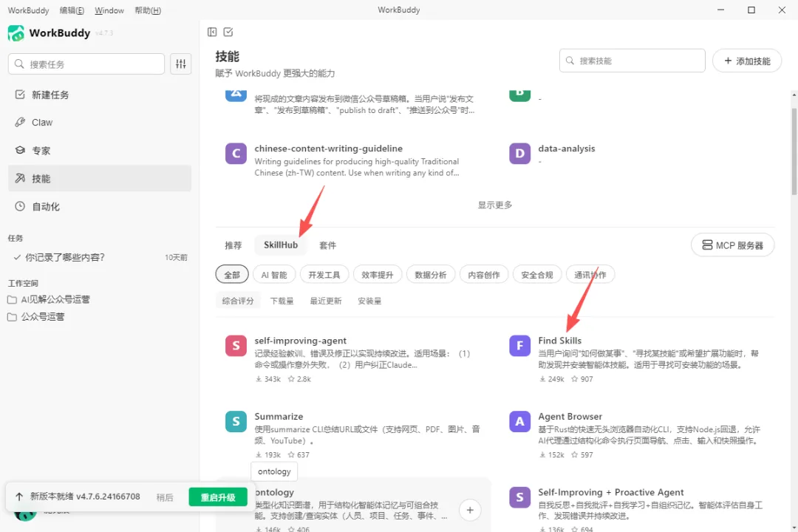
Task: Select the 通讯协作 category filter
Action: (590, 275)
